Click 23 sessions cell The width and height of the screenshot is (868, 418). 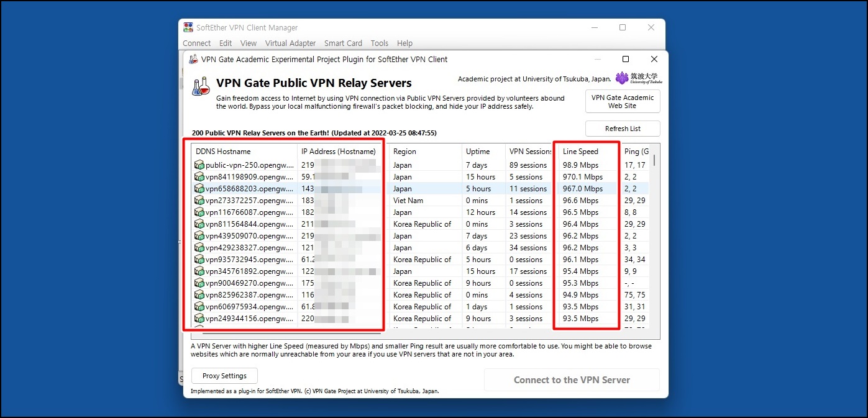tap(528, 236)
